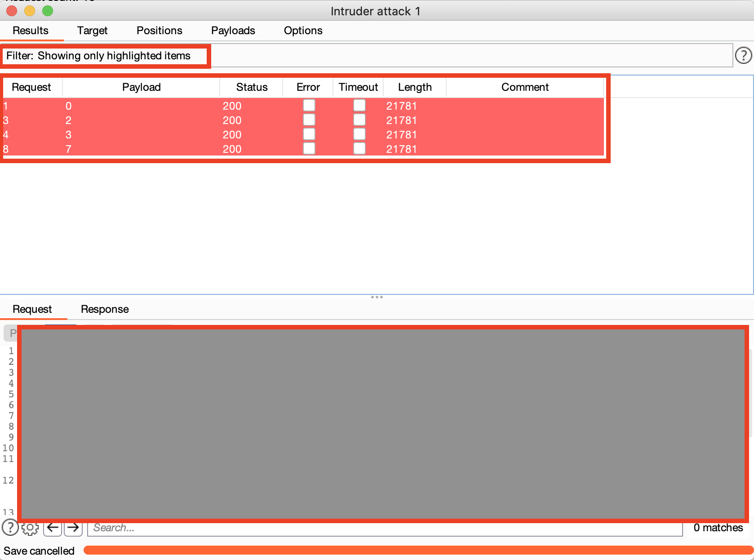This screenshot has height=560, width=754.
Task: Select payload 3 in request 4 row
Action: coord(68,135)
